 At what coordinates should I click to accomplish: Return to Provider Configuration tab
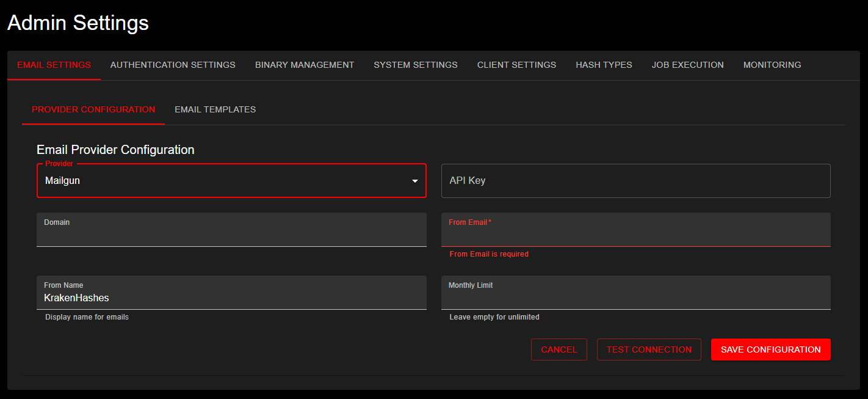(93, 109)
